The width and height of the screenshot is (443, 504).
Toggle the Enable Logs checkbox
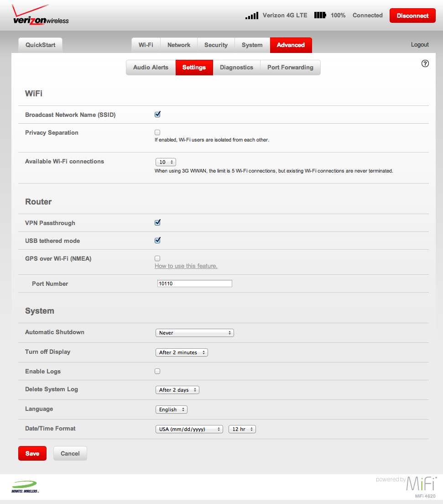pos(157,371)
